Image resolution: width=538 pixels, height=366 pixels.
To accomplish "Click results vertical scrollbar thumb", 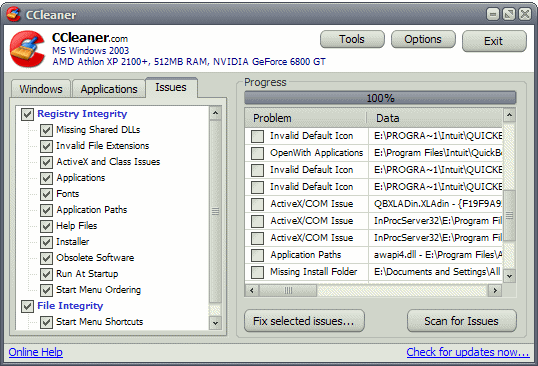I will [x=509, y=215].
